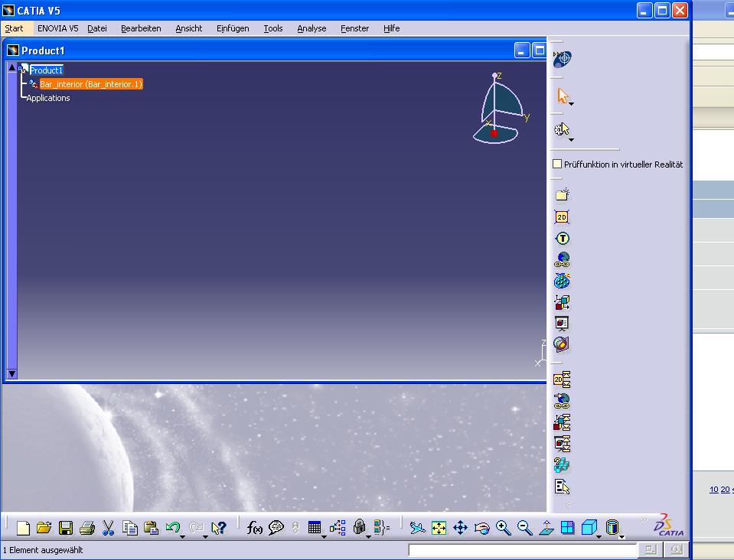This screenshot has height=560, width=734.
Task: Click the yellow cylinder render style icon
Action: click(x=612, y=527)
